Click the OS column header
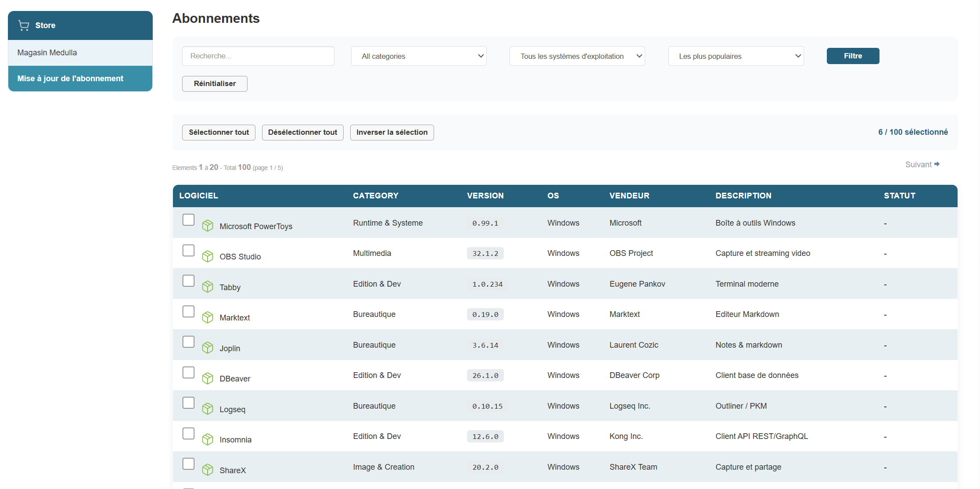Image resolution: width=980 pixels, height=489 pixels. [553, 196]
